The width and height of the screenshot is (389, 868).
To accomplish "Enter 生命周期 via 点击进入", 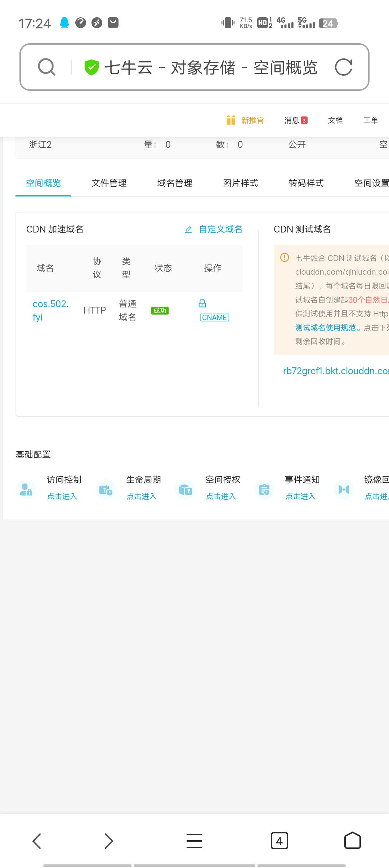I will tap(142, 496).
